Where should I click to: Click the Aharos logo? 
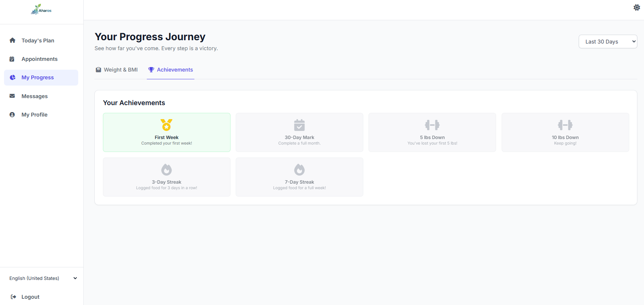coord(41,10)
